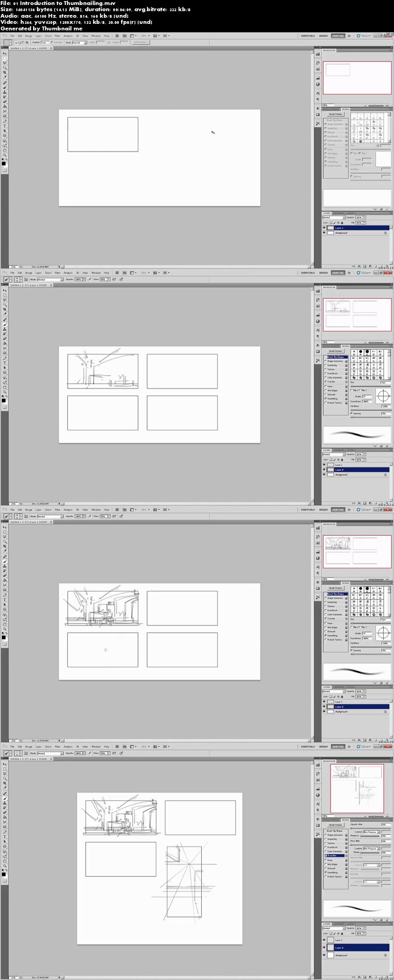394x980 pixels.
Task: Open the Character panel icon in first frame
Action: 318,93
